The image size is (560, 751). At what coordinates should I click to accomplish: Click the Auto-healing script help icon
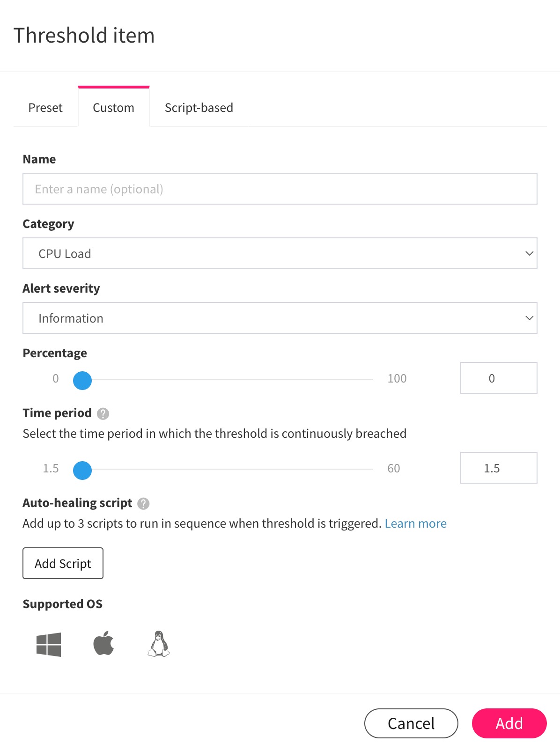pos(144,504)
